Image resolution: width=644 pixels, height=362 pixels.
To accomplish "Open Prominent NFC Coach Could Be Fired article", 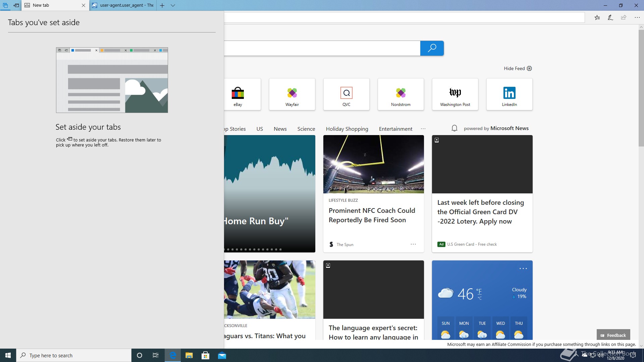I will coord(372,215).
